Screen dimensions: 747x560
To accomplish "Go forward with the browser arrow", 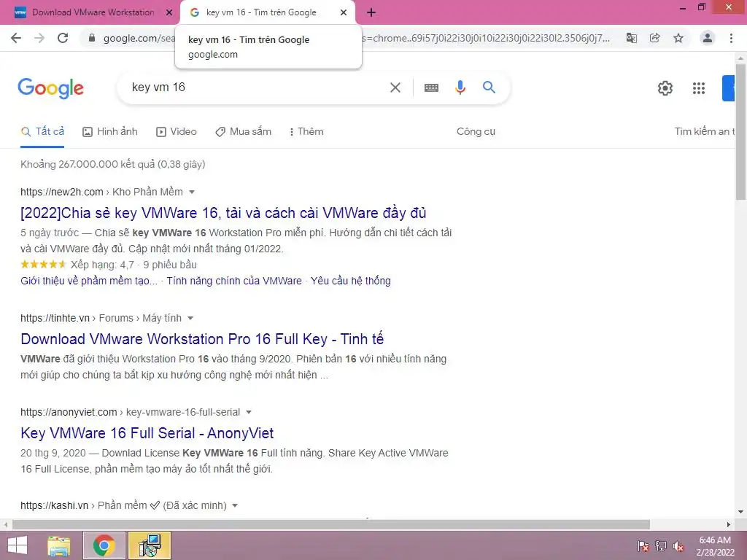I will tap(39, 38).
